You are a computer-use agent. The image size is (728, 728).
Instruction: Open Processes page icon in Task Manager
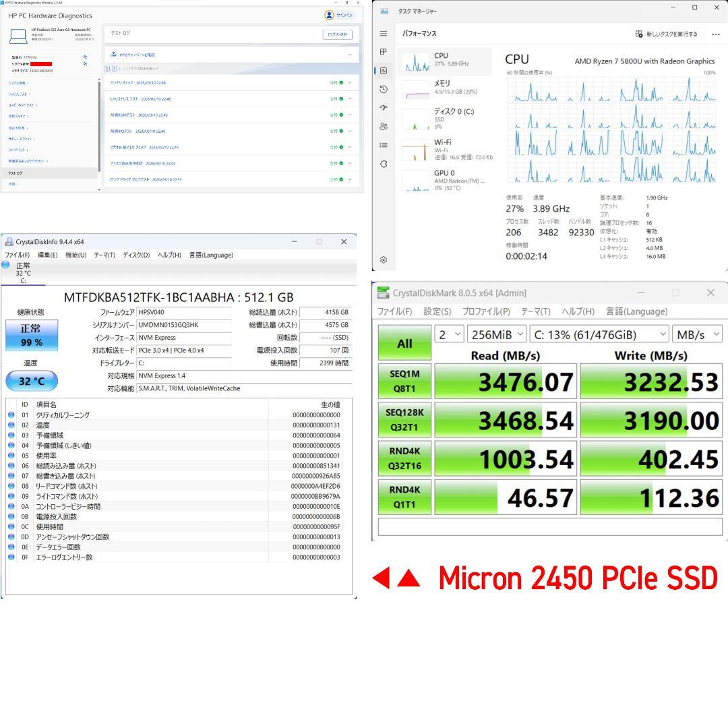[384, 52]
